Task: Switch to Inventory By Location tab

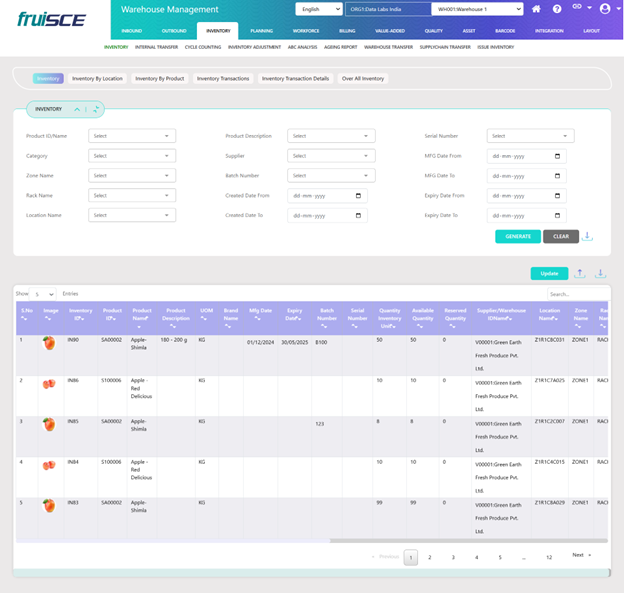Action: pyautogui.click(x=97, y=78)
